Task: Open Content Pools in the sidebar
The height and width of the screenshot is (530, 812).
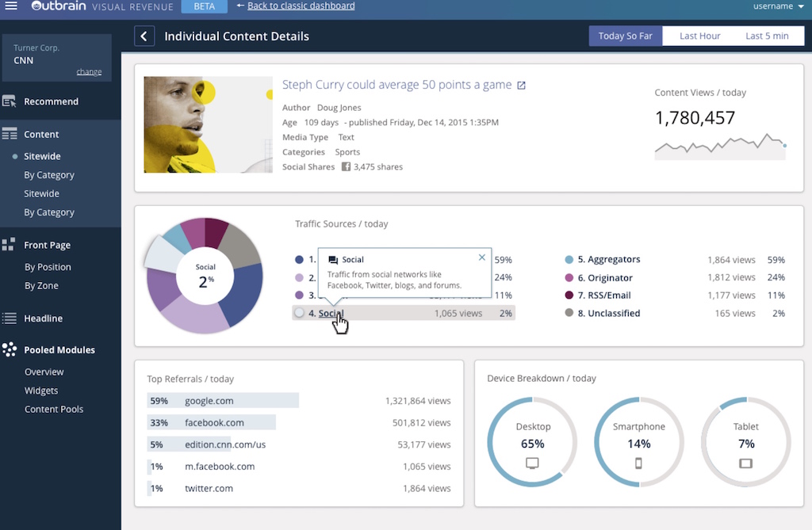Action: 54,409
